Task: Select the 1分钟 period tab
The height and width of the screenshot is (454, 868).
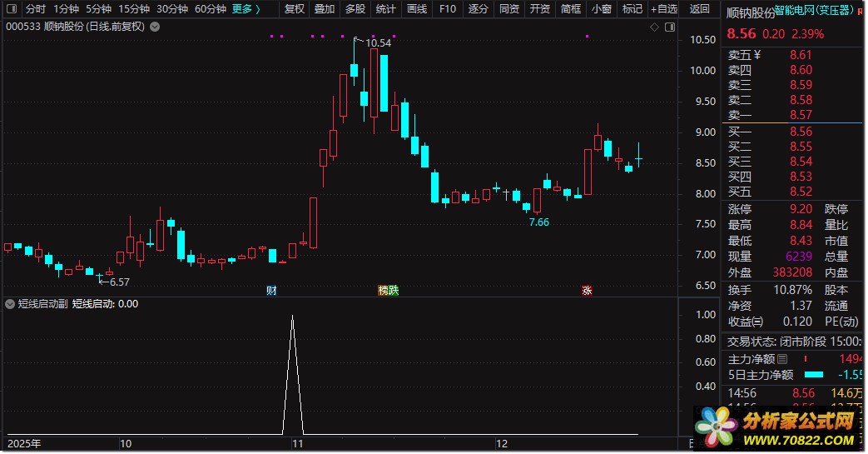Action: click(66, 9)
